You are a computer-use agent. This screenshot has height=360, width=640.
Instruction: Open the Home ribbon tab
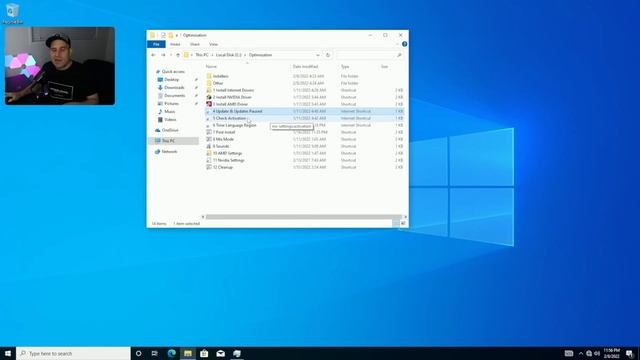click(x=175, y=44)
